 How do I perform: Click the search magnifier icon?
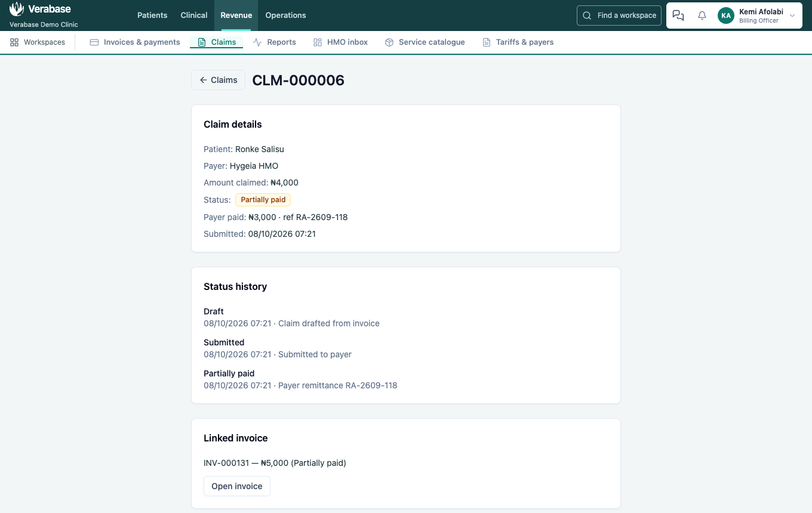pos(587,16)
